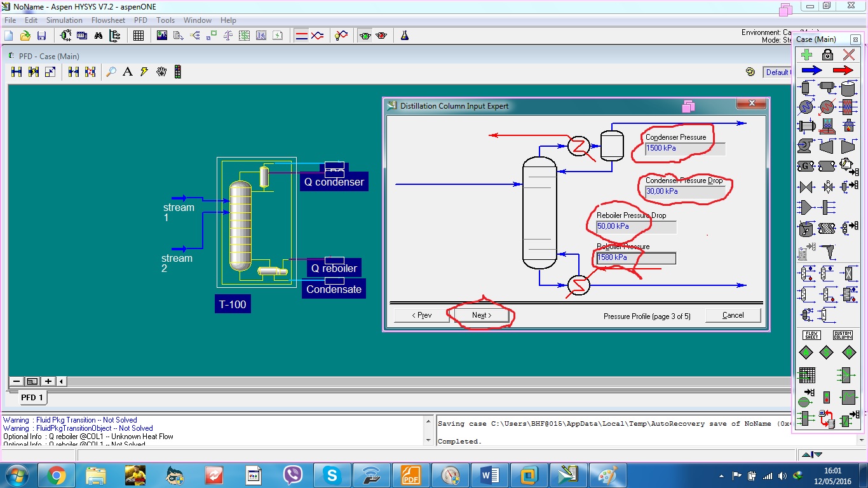Cancel the Distillation Column Input Expert

click(733, 315)
